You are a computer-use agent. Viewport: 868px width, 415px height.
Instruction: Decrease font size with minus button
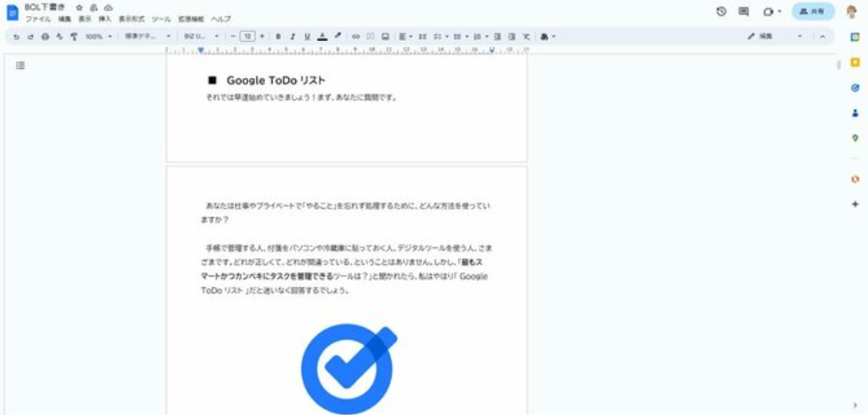point(233,36)
